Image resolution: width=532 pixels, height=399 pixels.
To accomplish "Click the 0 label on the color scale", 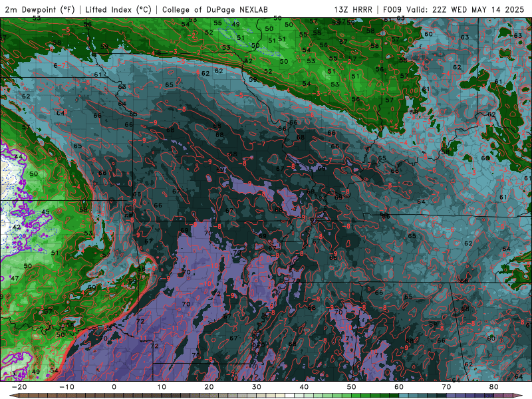I will point(114,387).
